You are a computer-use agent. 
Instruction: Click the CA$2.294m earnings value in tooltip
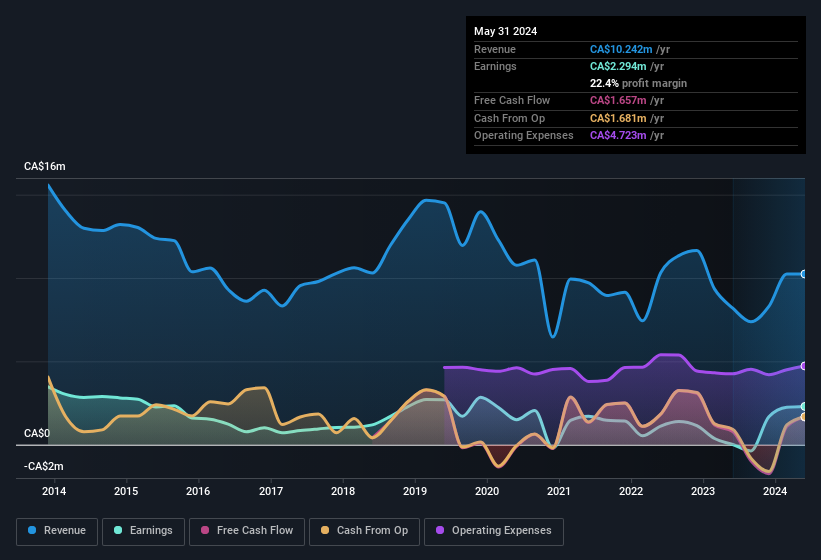coord(618,66)
